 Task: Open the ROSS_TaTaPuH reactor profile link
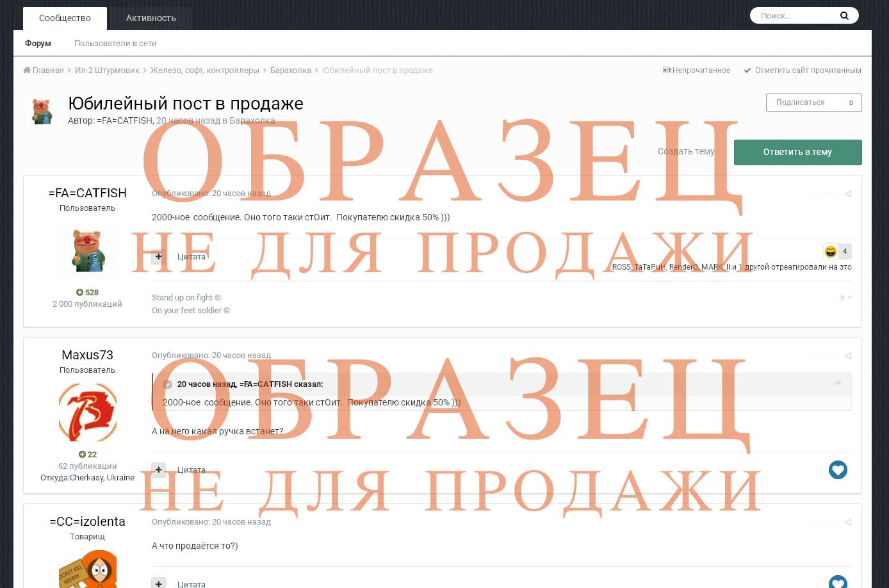pyautogui.click(x=639, y=267)
